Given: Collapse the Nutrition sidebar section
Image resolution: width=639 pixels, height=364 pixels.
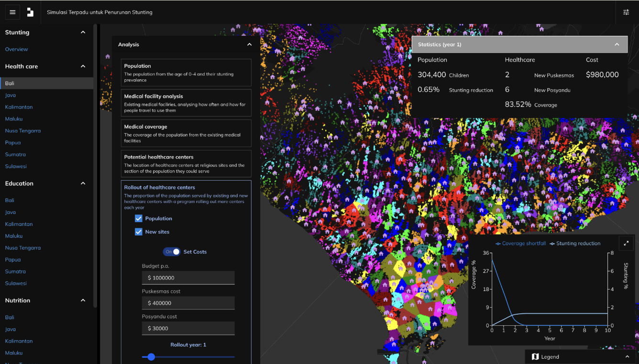Looking at the screenshot, I should click(83, 300).
